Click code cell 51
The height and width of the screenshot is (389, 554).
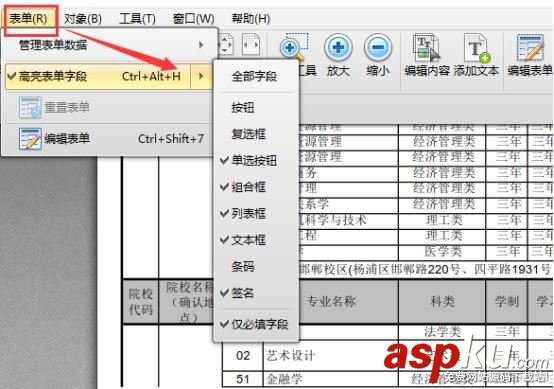pyautogui.click(x=243, y=379)
